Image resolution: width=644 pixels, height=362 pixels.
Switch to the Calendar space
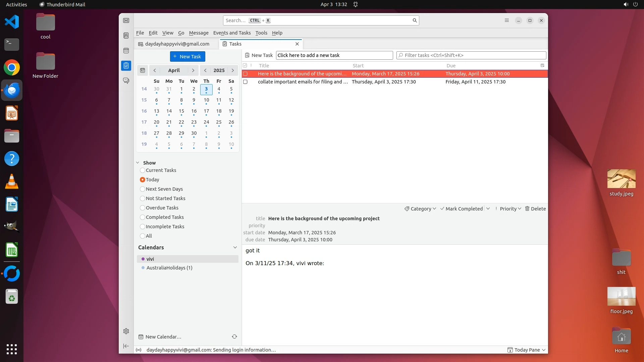(126, 51)
